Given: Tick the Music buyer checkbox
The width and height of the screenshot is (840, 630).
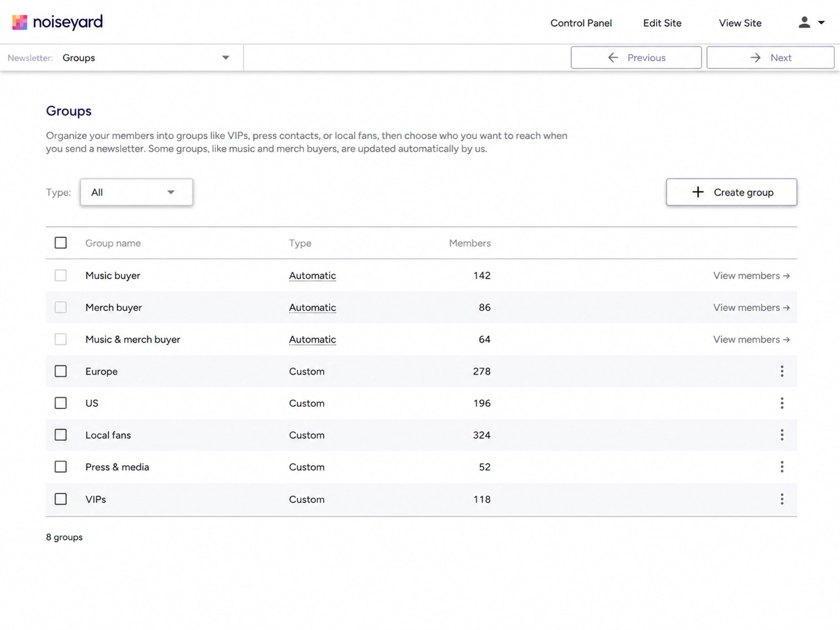Looking at the screenshot, I should [60, 276].
